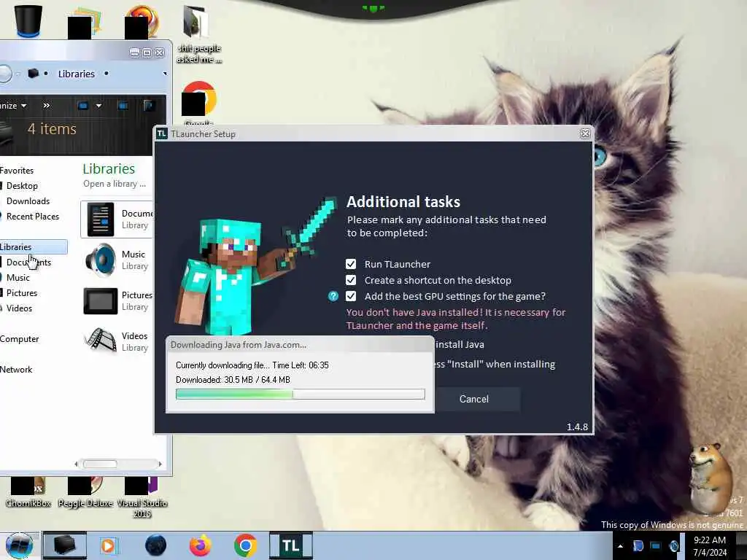The image size is (747, 560).
Task: Select the Music library speaker icon
Action: (101, 260)
